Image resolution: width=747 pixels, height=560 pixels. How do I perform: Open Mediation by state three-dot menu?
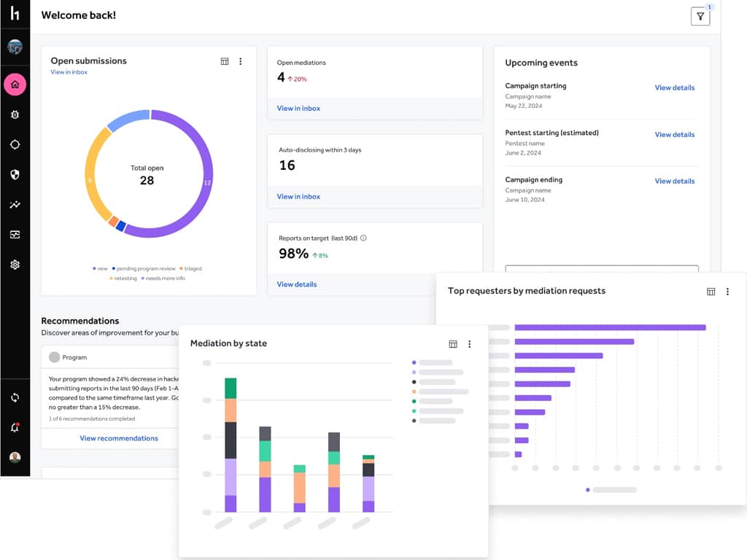[x=470, y=344]
